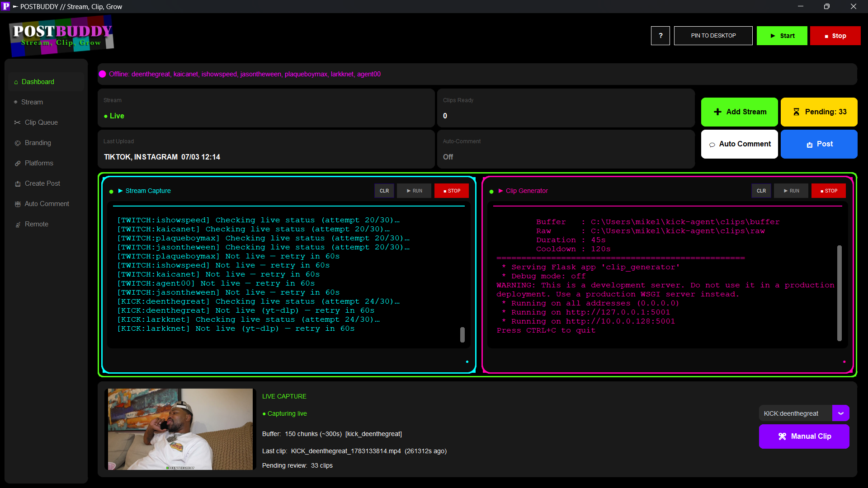Expand the KICK:deenthegreat stream dropdown arrow
The width and height of the screenshot is (868, 488).
pyautogui.click(x=841, y=413)
